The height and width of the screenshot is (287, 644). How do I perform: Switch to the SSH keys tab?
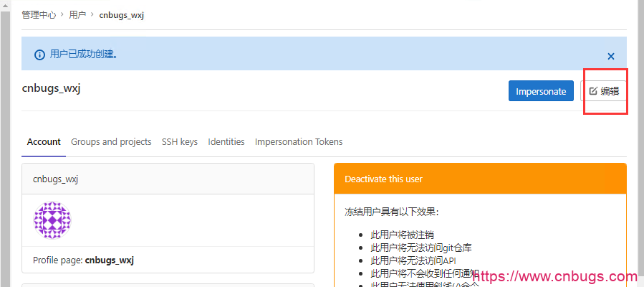pos(180,142)
